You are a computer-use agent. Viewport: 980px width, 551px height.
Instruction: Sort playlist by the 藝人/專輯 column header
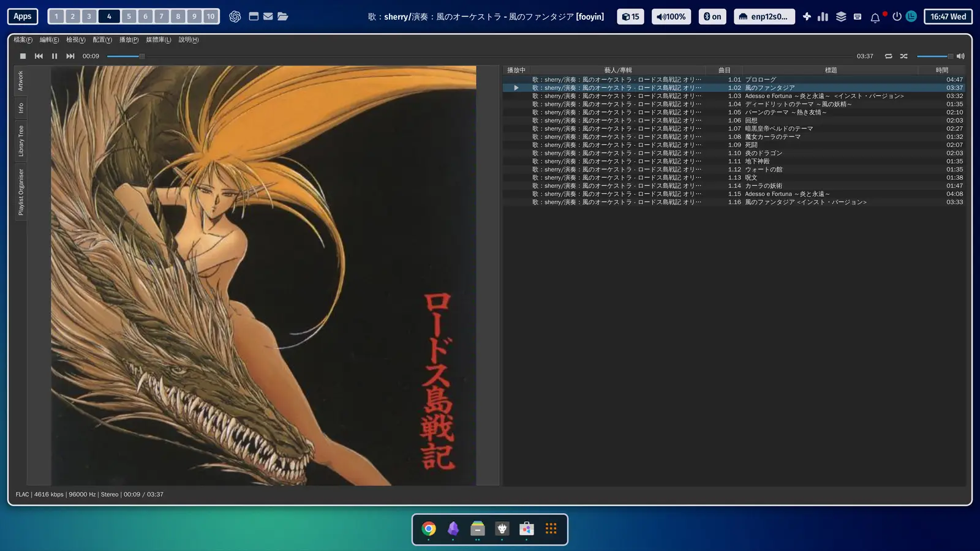[618, 70]
